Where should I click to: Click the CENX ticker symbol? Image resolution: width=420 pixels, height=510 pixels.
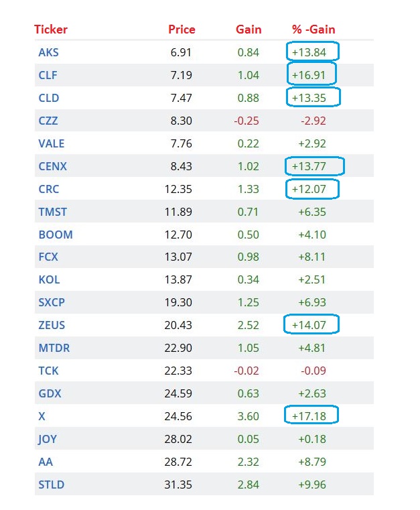[x=53, y=166]
